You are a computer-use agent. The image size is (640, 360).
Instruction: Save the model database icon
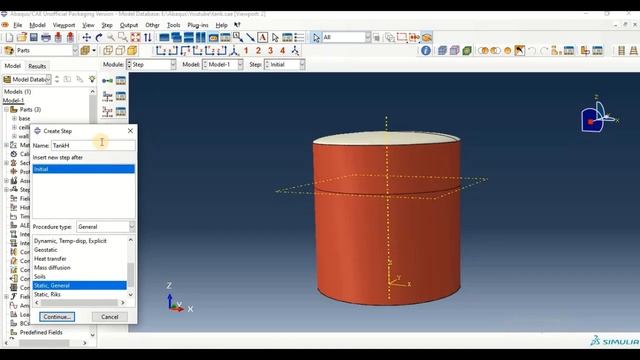pyautogui.click(x=33, y=38)
